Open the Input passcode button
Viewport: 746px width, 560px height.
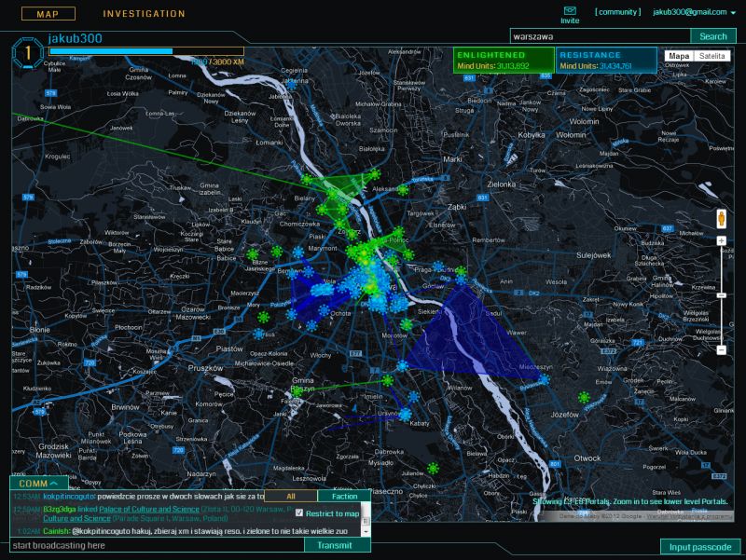(700, 547)
